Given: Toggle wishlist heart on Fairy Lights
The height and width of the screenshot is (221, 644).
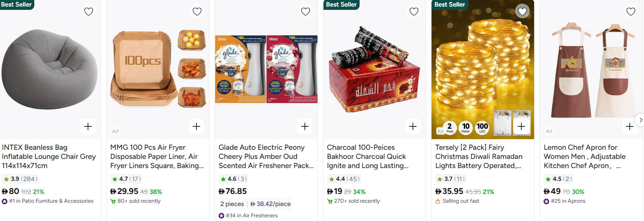Looking at the screenshot, I should coord(522,12).
